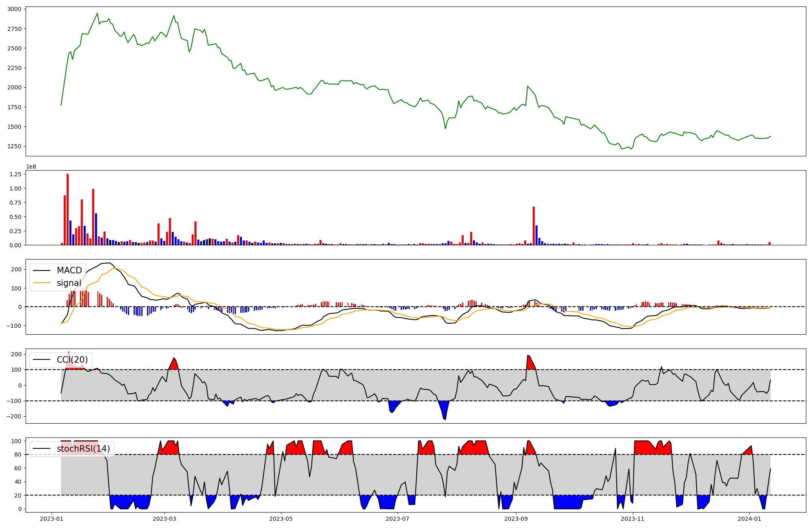Click the 2750 price axis label
Viewport: 812px width, 528px height.
coord(15,29)
